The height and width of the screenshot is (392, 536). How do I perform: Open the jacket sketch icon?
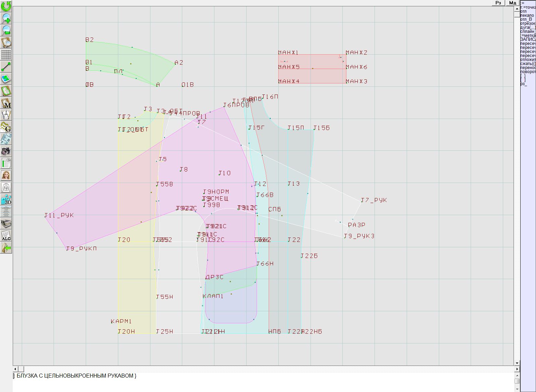pos(6,187)
